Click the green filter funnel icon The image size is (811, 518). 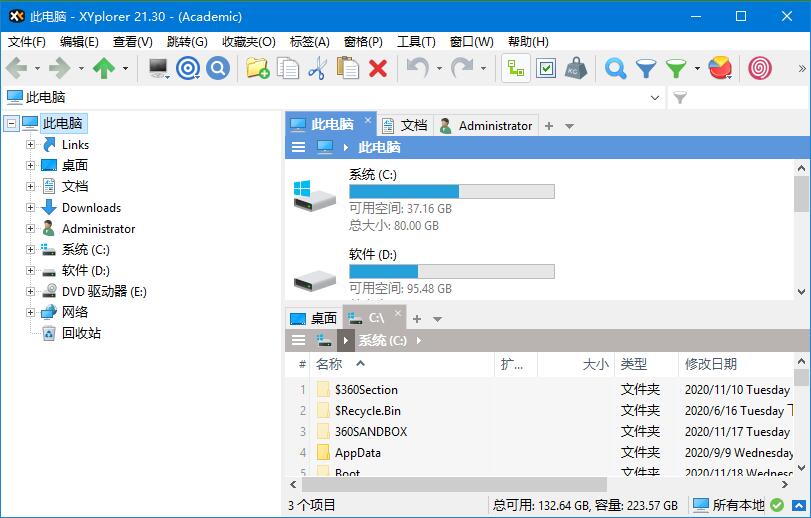tap(676, 68)
